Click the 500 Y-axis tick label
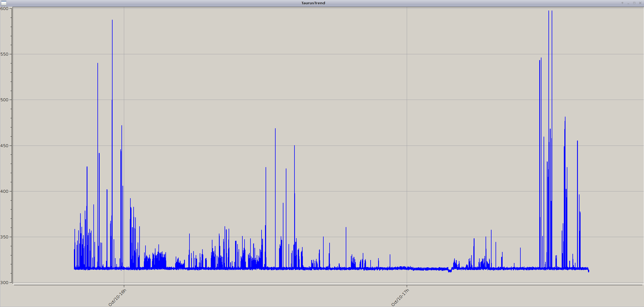The image size is (644, 307). [4, 100]
